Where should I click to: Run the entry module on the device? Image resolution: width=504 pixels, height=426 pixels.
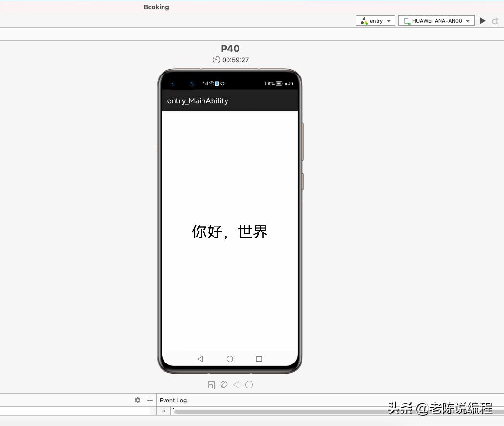pos(483,21)
